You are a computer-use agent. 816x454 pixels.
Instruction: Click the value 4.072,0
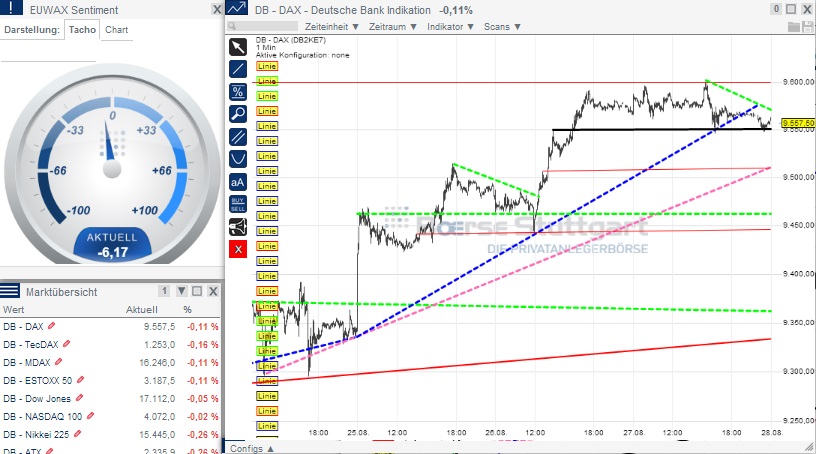pyautogui.click(x=159, y=417)
